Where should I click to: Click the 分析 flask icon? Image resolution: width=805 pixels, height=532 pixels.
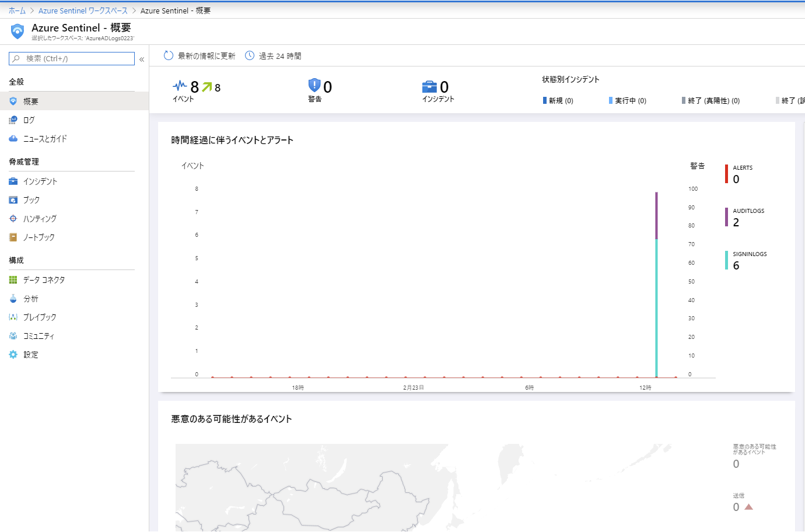pos(13,299)
